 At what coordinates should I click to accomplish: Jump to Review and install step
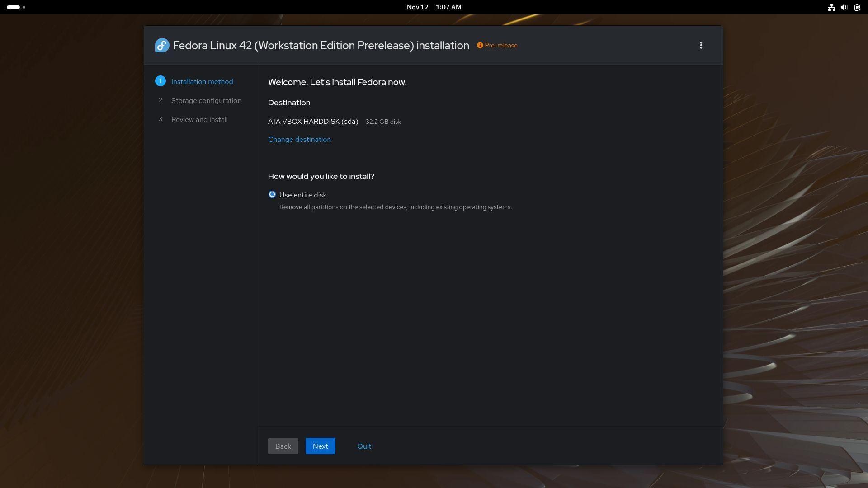pyautogui.click(x=199, y=120)
